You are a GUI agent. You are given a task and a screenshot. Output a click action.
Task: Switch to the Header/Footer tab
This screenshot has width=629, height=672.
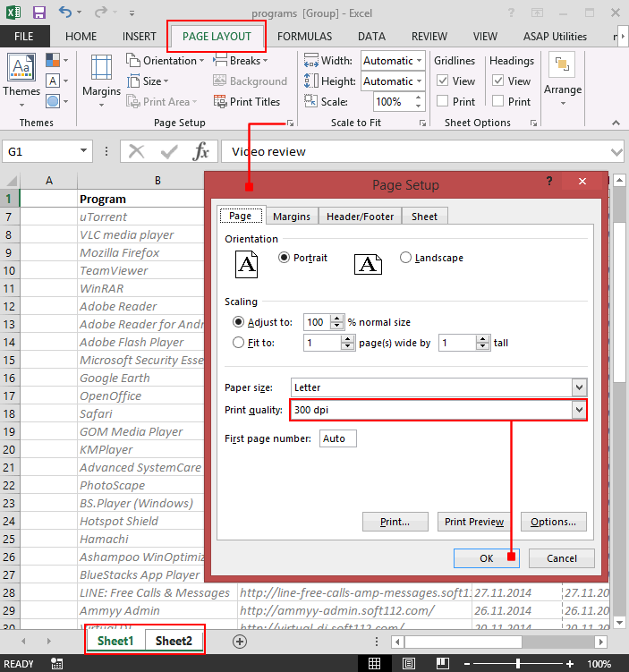pyautogui.click(x=360, y=217)
